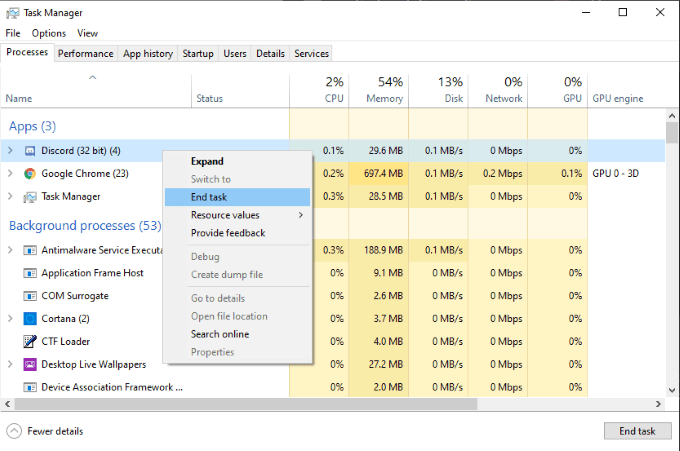Click the Device Association Framework icon
680x451 pixels.
point(30,387)
